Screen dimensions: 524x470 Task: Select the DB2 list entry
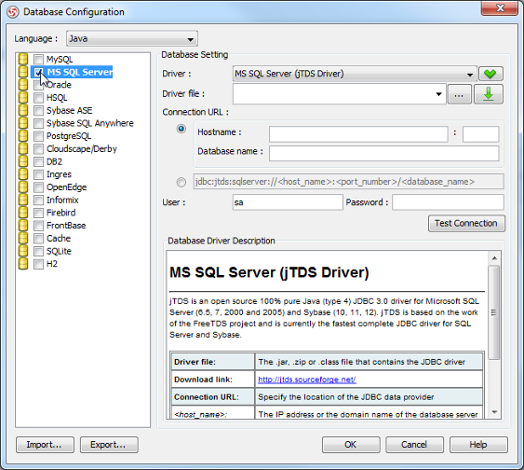point(54,162)
